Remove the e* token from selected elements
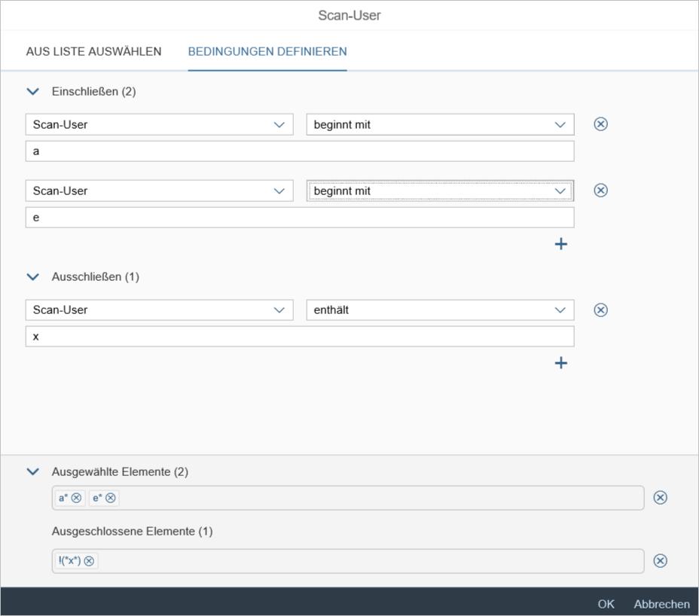The width and height of the screenshot is (699, 616). (x=111, y=498)
